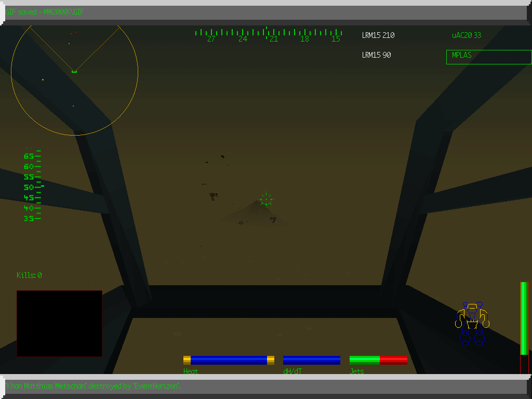
Task: Click the LRM15 with 210 ammo
Action: [378, 35]
